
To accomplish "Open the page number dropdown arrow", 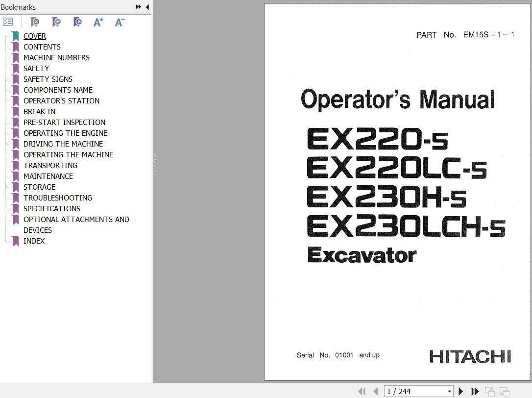I will tap(449, 392).
